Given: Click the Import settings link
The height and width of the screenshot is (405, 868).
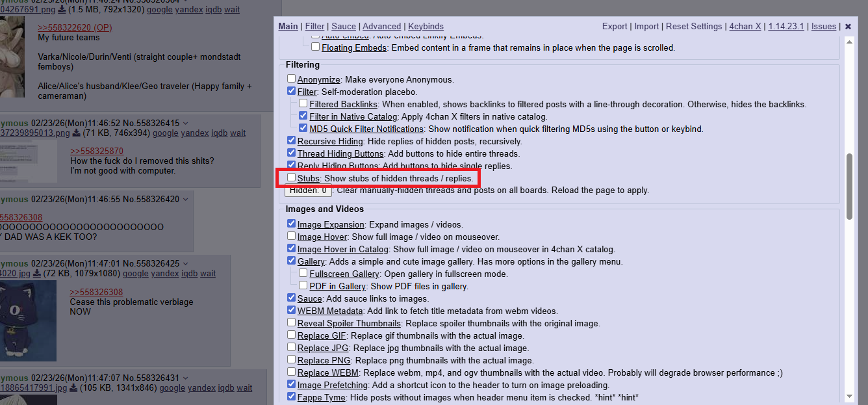Looking at the screenshot, I should pos(646,27).
